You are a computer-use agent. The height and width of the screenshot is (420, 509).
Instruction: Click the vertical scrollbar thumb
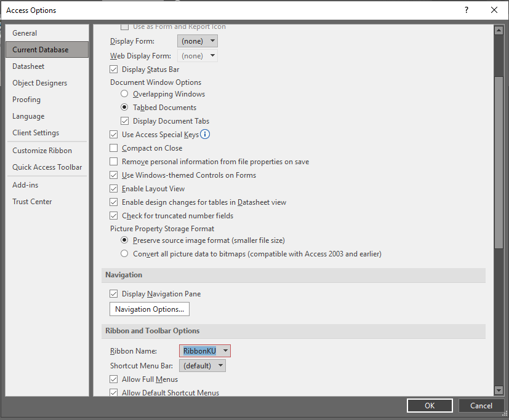click(x=499, y=162)
